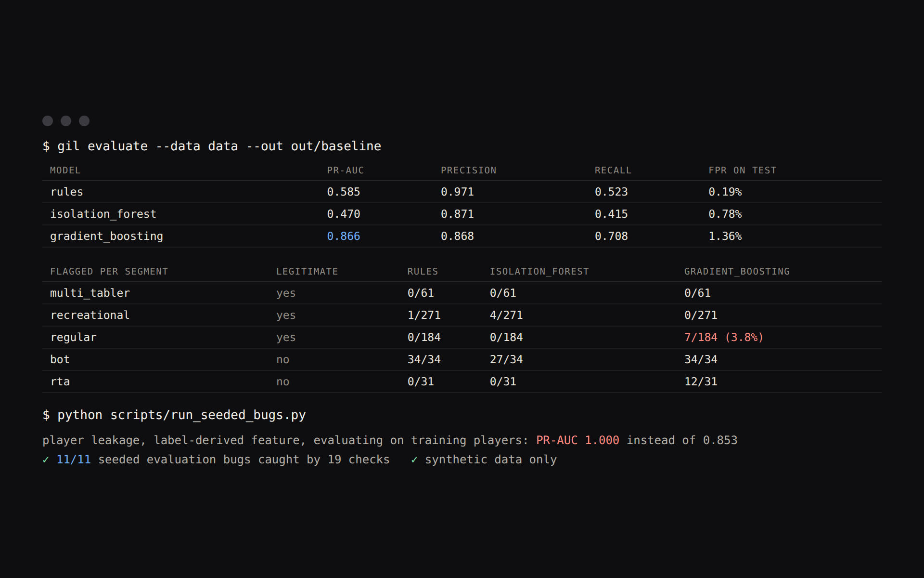Click the 4/271 isolation_forest value
This screenshot has width=924, height=578.
click(x=506, y=315)
